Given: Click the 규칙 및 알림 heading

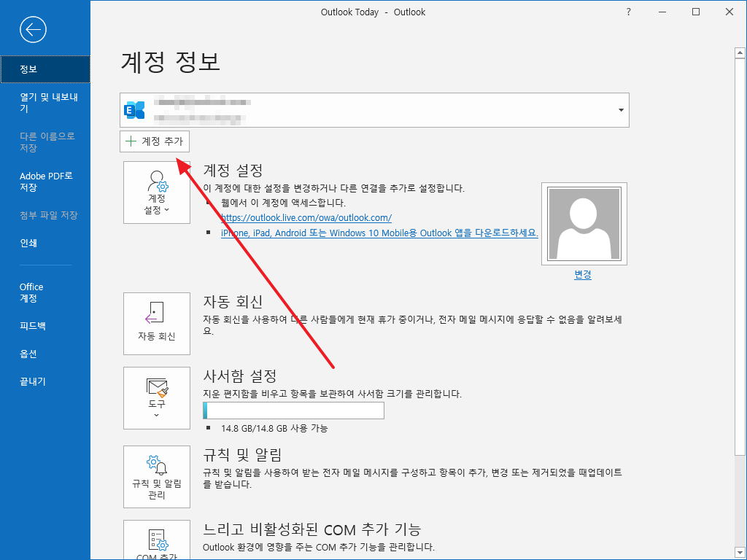Looking at the screenshot, I should pyautogui.click(x=242, y=455).
